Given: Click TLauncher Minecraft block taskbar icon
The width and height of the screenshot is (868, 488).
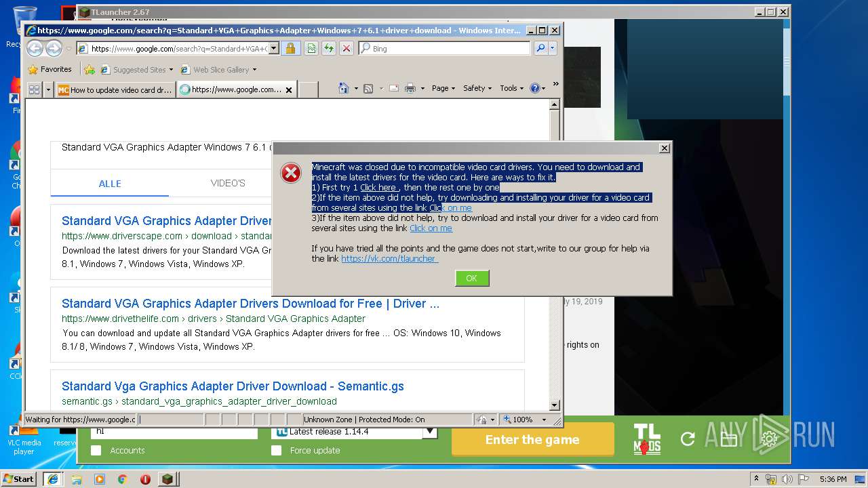Looking at the screenshot, I should (167, 479).
